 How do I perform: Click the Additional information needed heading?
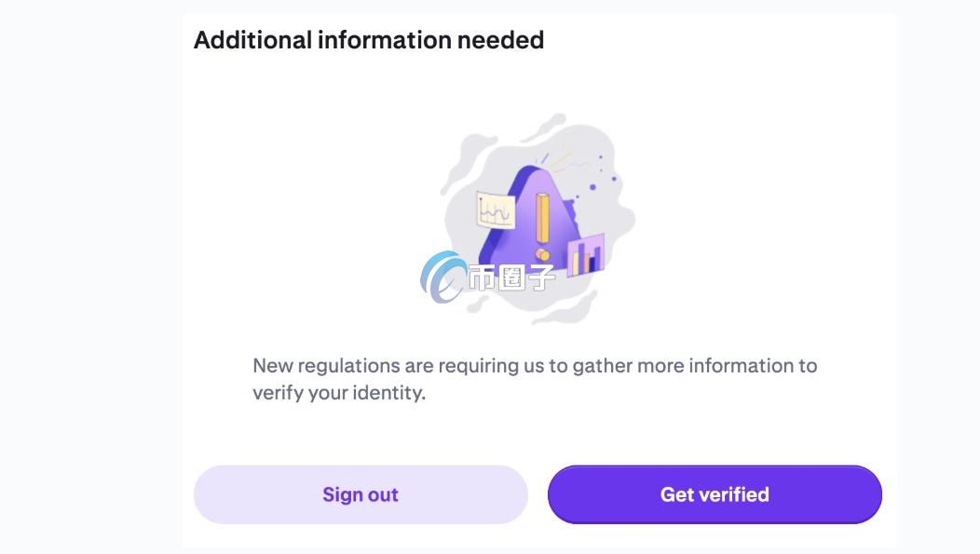coord(369,40)
